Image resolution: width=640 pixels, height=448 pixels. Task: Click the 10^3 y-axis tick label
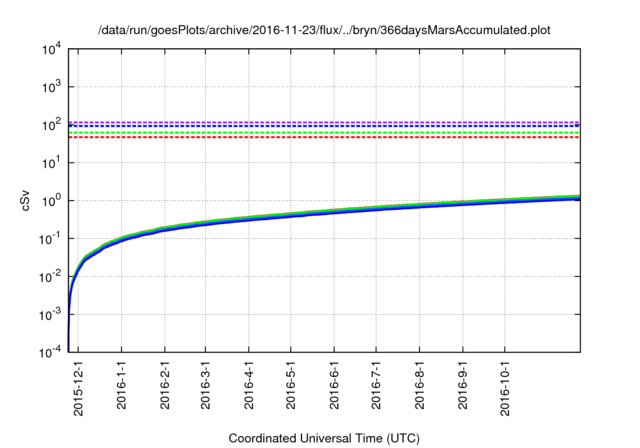(x=51, y=86)
